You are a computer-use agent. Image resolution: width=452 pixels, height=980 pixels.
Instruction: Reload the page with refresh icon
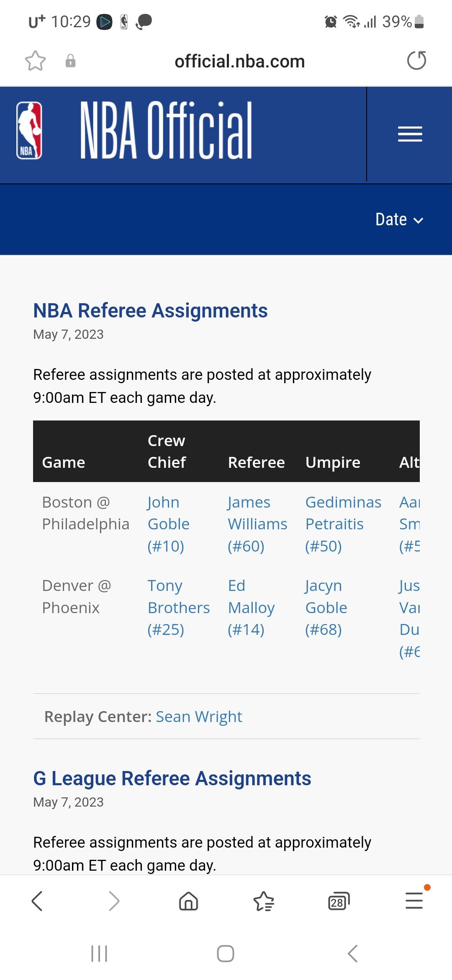pyautogui.click(x=416, y=61)
